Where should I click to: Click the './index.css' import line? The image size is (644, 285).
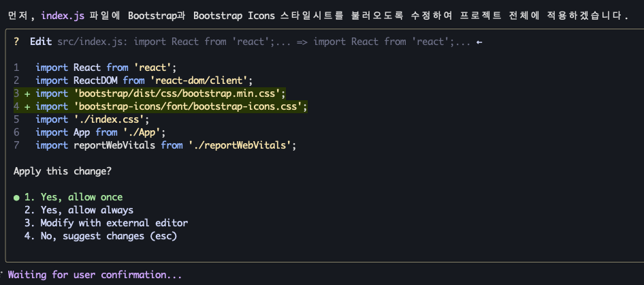pos(93,120)
